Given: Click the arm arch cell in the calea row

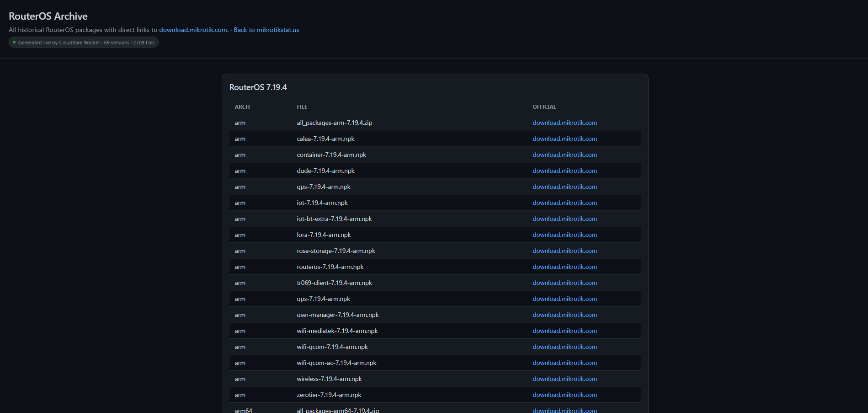Looking at the screenshot, I should click(240, 139).
